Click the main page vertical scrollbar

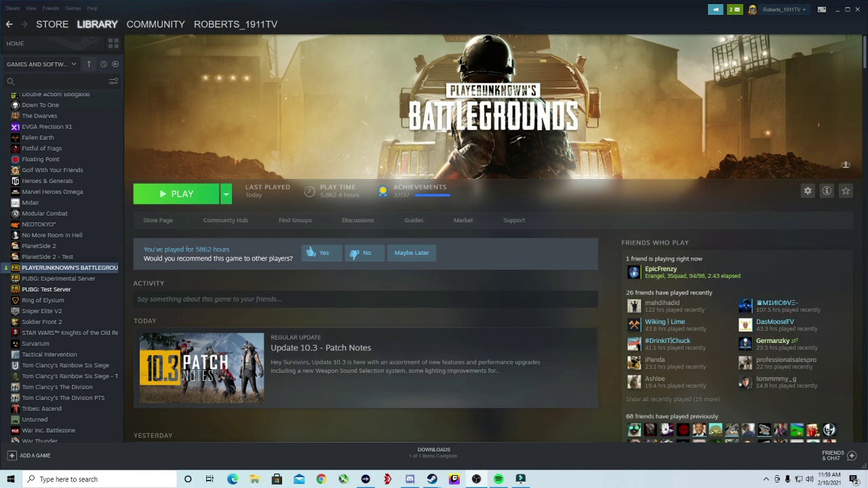pos(865,51)
